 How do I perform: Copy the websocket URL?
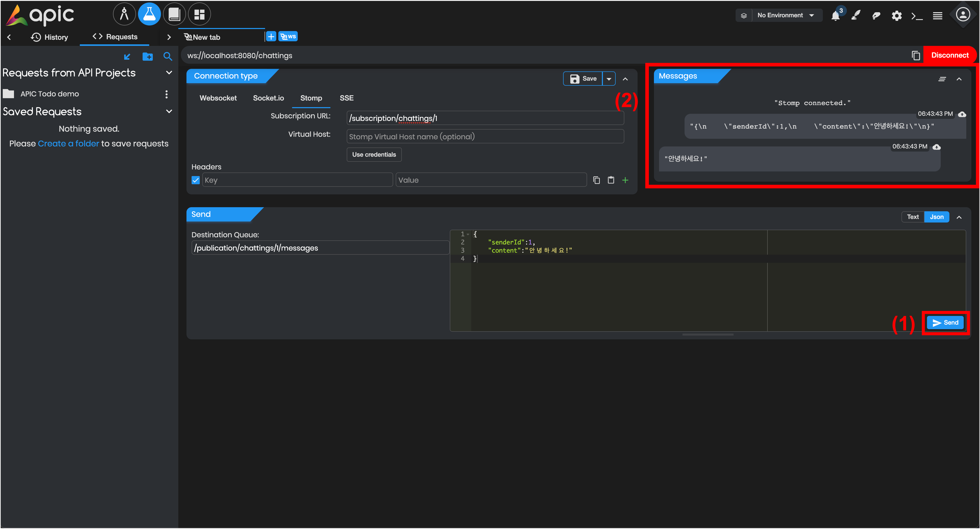pos(916,56)
